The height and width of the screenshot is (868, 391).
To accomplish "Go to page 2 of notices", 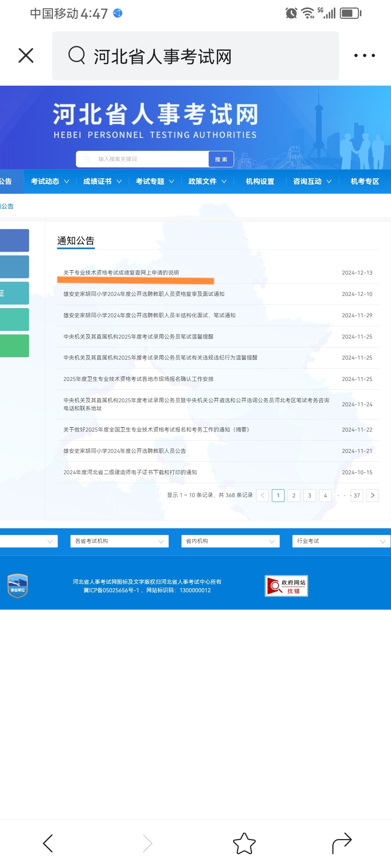I will pyautogui.click(x=294, y=495).
